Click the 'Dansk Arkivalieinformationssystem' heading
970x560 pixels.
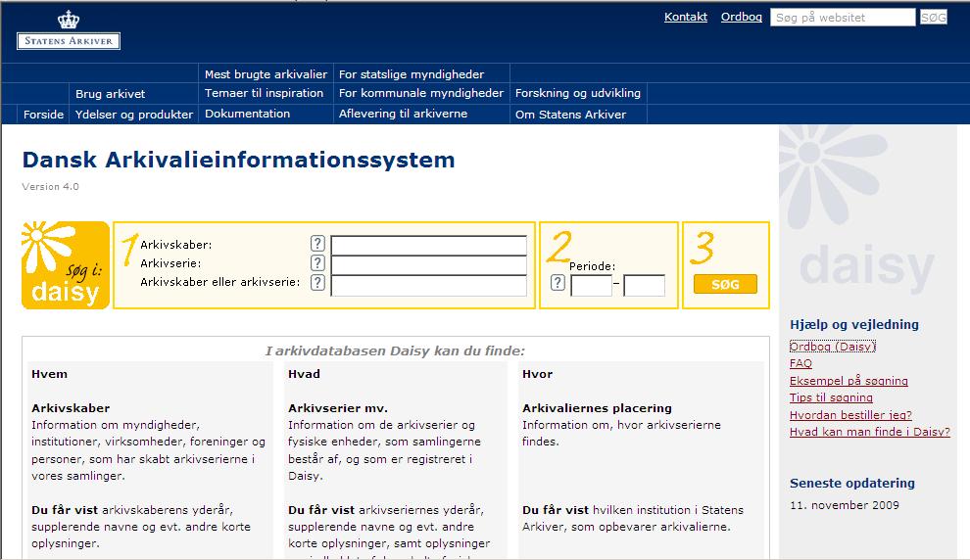239,161
